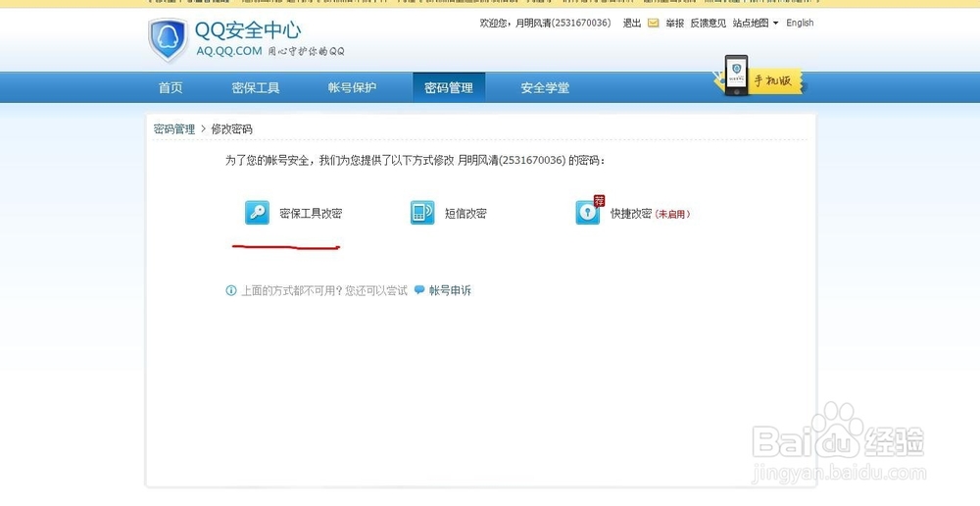The width and height of the screenshot is (980, 506).
Task: Click the 退出 logout link
Action: 632,24
